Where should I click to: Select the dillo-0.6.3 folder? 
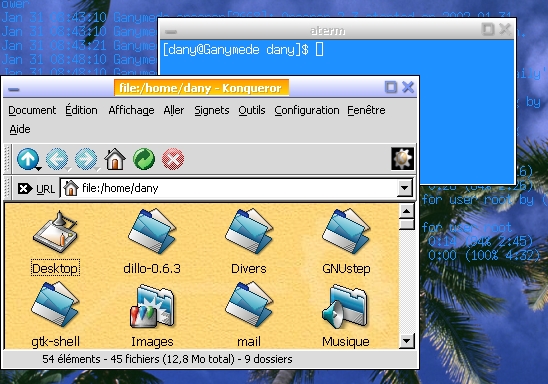point(152,231)
